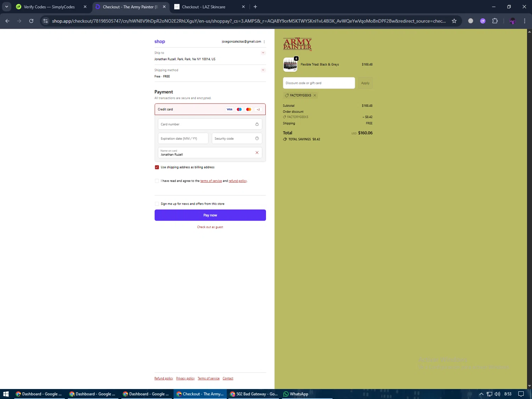This screenshot has height=399, width=532.
Task: Check agree to terms of service box
Action: coord(157,181)
